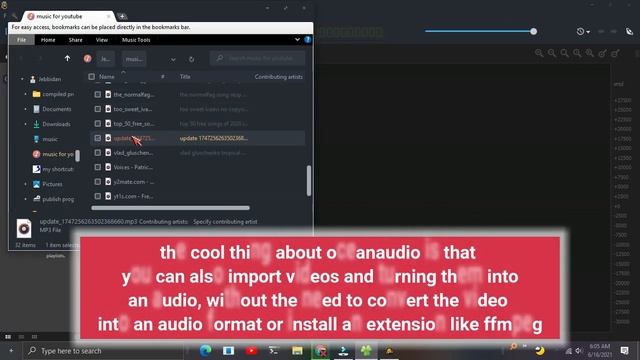Refresh the music for youtube folder
The height and width of the screenshot is (360, 640).
(191, 59)
